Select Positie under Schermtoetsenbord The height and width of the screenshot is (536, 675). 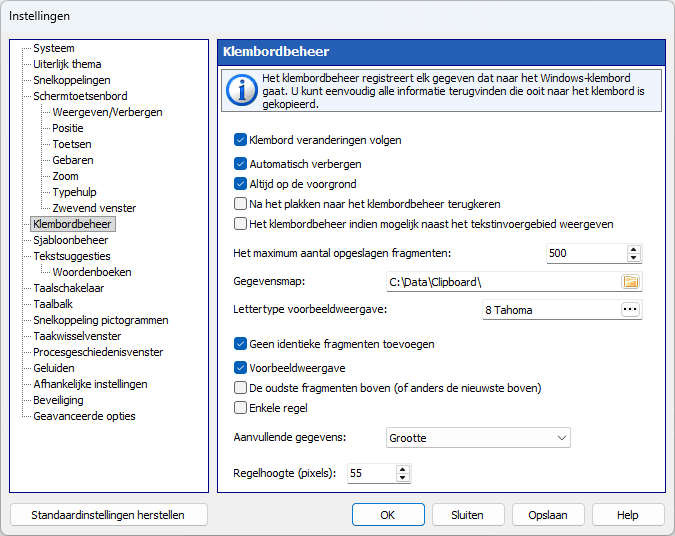68,128
